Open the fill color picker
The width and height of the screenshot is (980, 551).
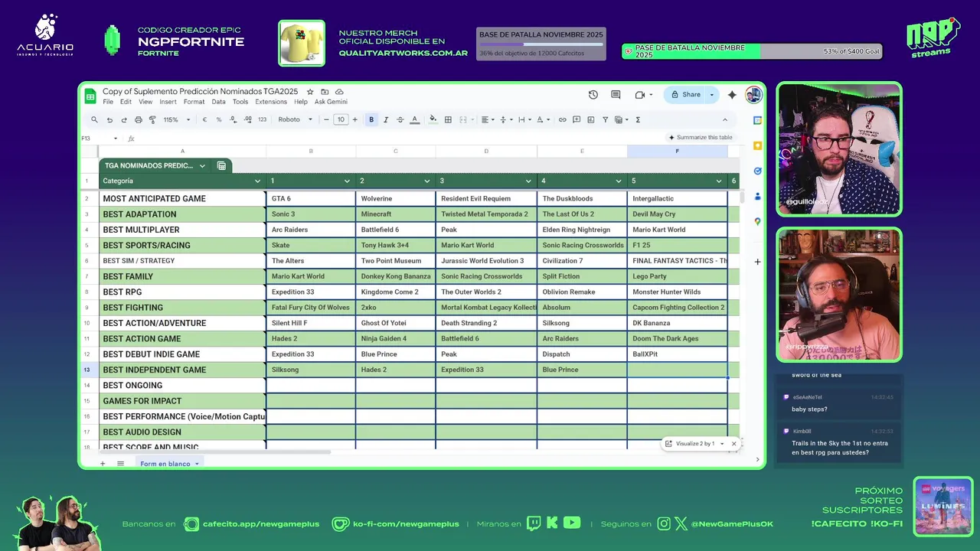click(x=433, y=119)
